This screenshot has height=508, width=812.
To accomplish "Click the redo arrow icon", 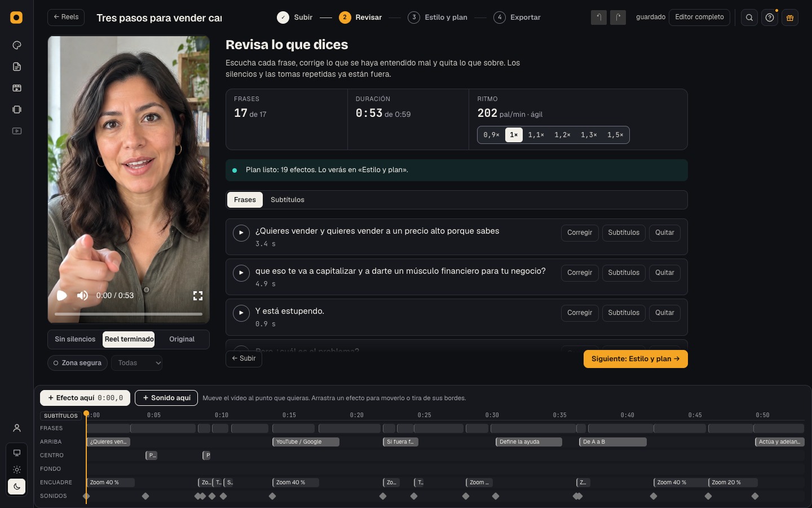I will tap(618, 17).
